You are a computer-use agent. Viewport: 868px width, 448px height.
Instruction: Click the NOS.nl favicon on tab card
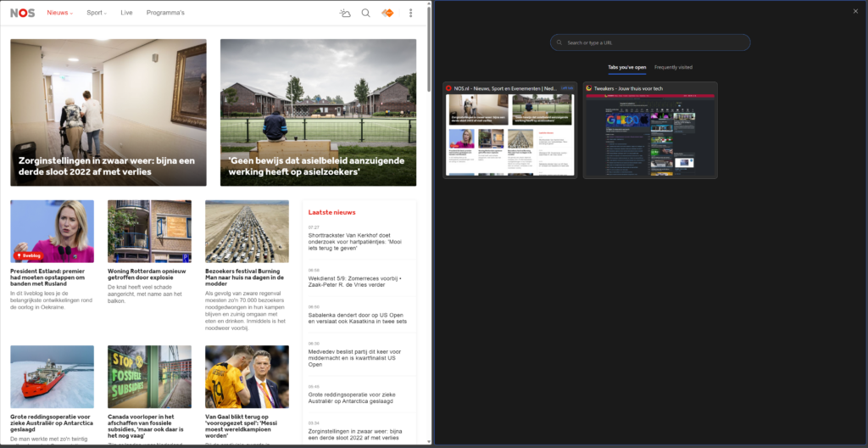pos(449,88)
